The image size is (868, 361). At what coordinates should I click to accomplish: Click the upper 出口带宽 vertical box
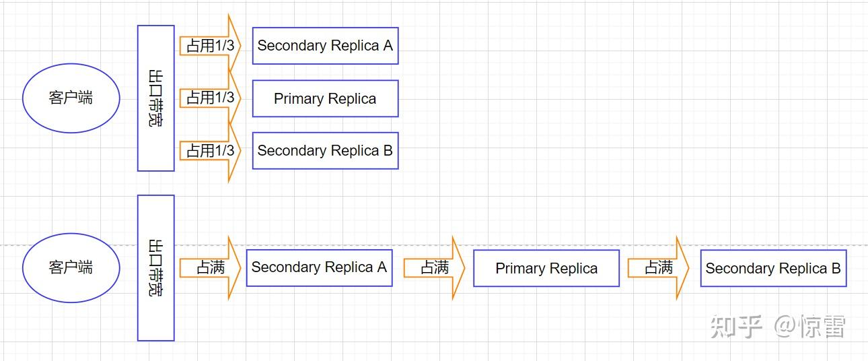coord(156,98)
